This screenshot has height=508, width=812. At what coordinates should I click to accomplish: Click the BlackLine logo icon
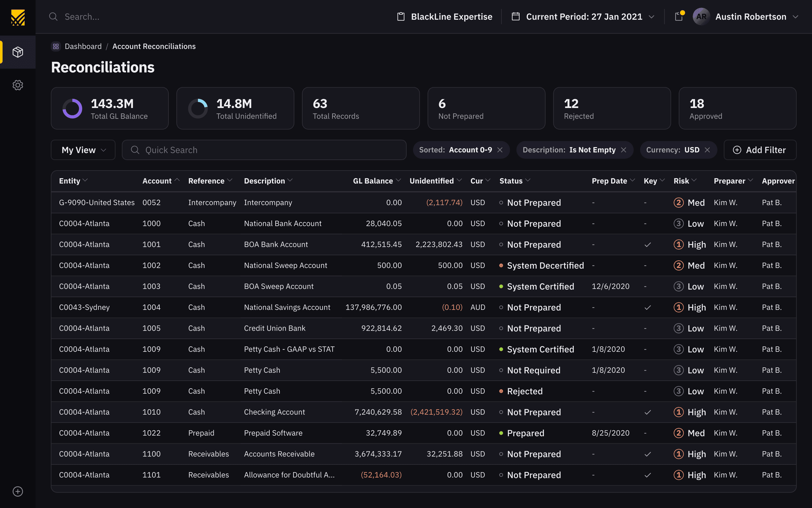click(x=18, y=17)
